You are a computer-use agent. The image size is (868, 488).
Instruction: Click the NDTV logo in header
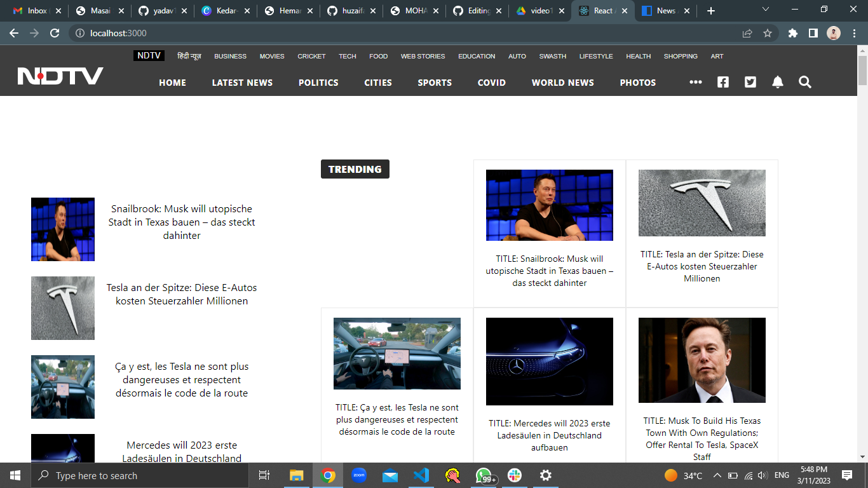[60, 76]
